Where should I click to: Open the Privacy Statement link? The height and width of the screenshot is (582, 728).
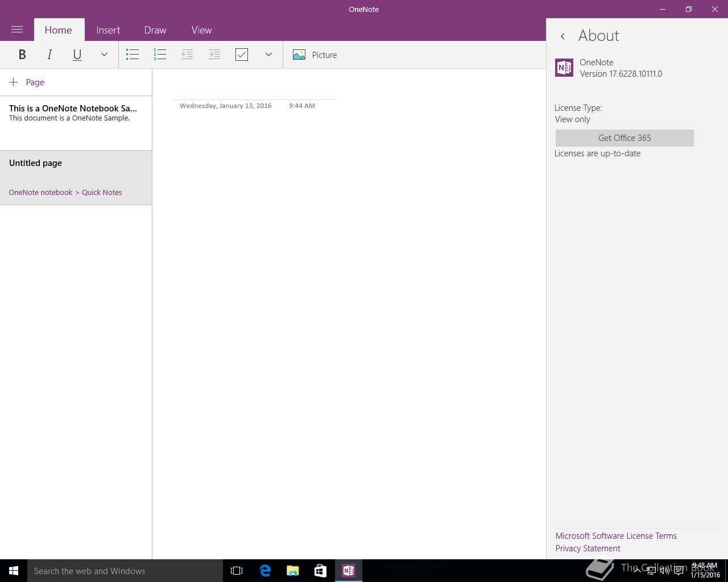coord(588,548)
